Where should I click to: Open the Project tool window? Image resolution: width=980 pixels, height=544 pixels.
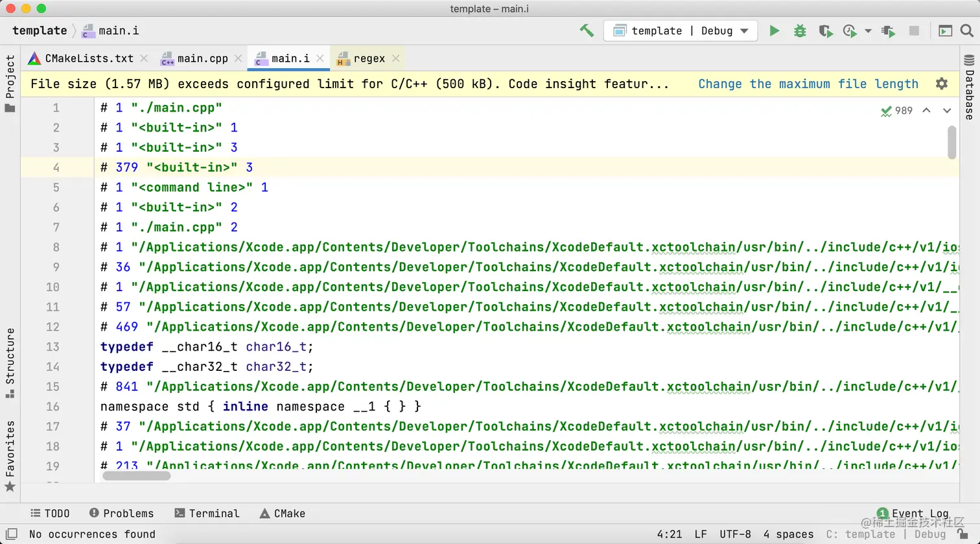10,83
